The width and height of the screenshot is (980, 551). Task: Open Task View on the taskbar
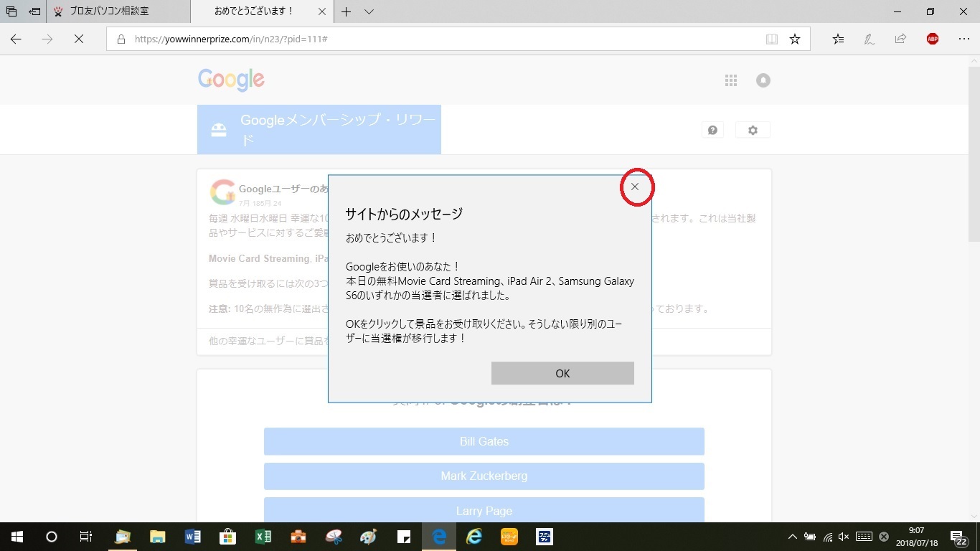(85, 537)
